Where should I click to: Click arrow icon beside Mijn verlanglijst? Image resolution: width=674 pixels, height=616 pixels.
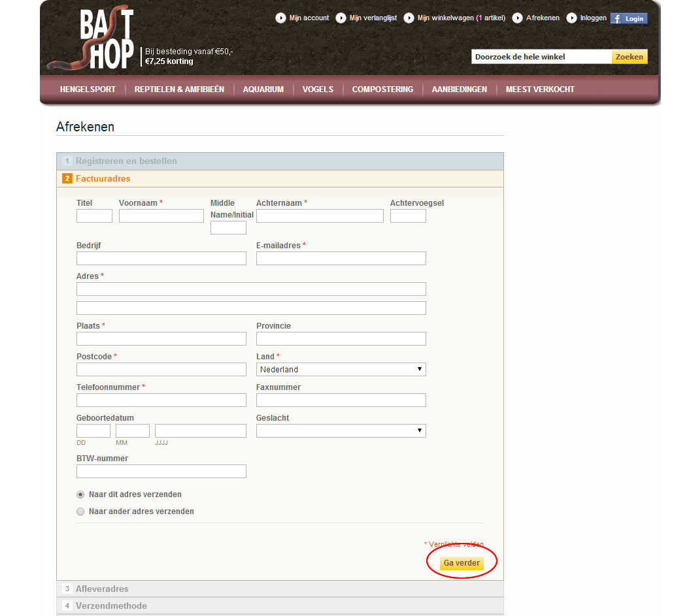(341, 18)
